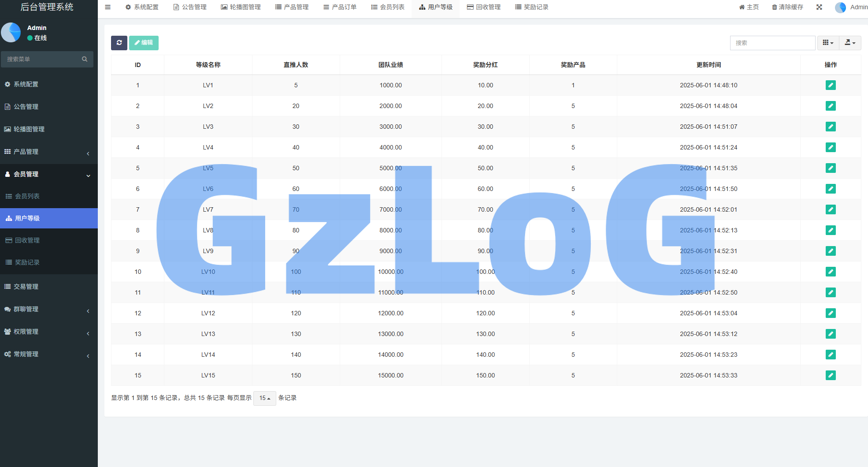Open 奖励记录 in the sidebar
Viewport: 868px width, 467px height.
pyautogui.click(x=27, y=262)
